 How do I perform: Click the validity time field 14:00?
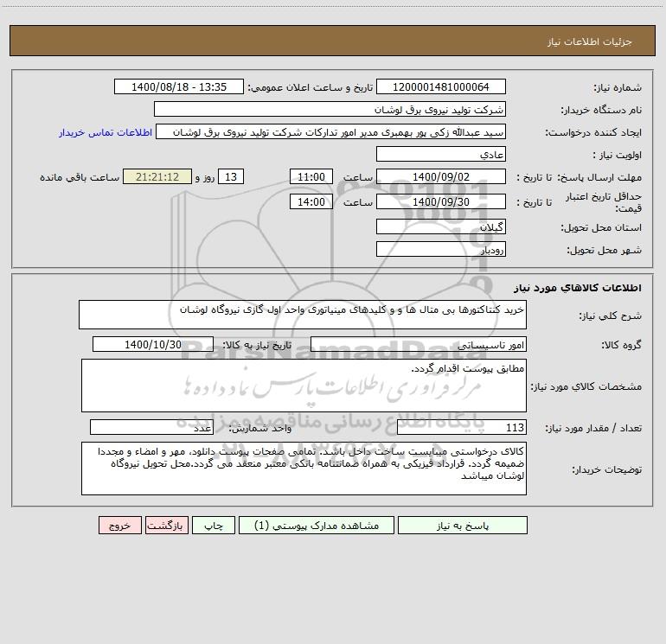pyautogui.click(x=311, y=201)
